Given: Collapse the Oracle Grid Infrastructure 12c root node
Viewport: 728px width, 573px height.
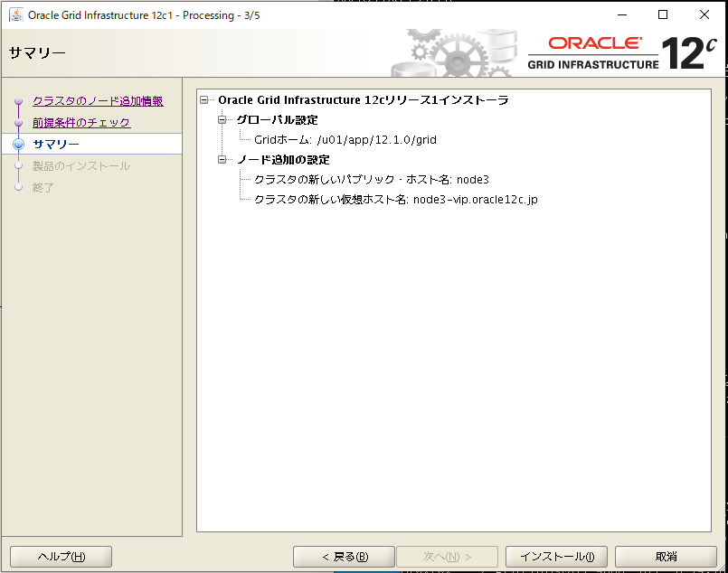Looking at the screenshot, I should [203, 99].
